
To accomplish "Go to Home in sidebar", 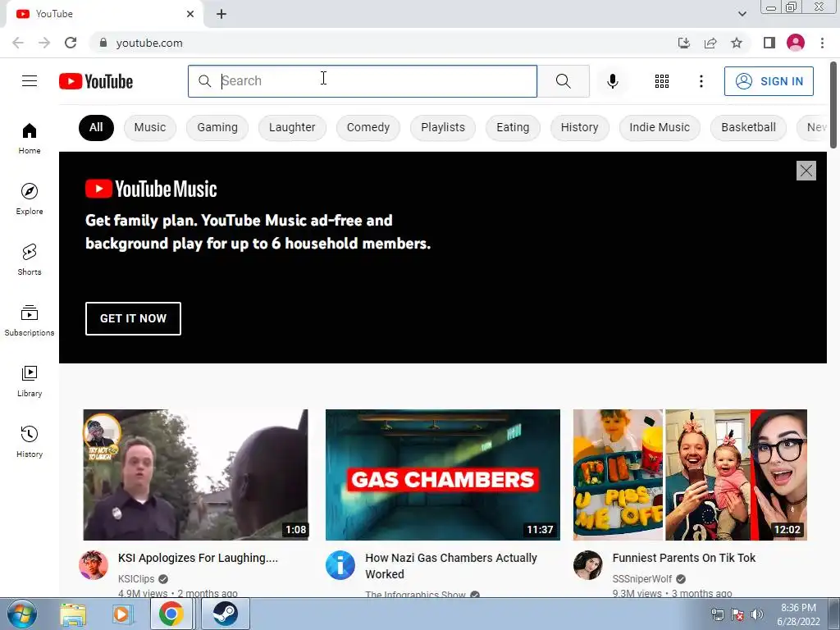I will point(30,138).
